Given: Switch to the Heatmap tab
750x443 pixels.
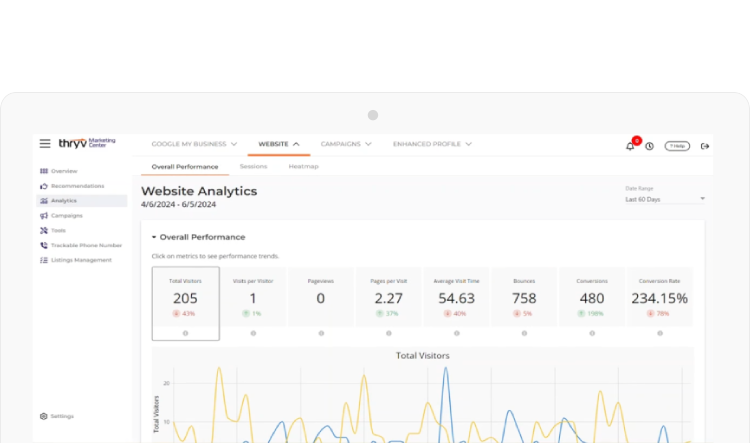Looking at the screenshot, I should click(x=303, y=166).
